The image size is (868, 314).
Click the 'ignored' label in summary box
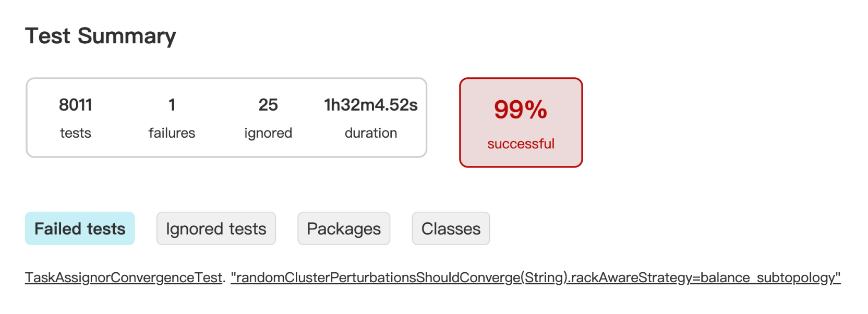[268, 133]
